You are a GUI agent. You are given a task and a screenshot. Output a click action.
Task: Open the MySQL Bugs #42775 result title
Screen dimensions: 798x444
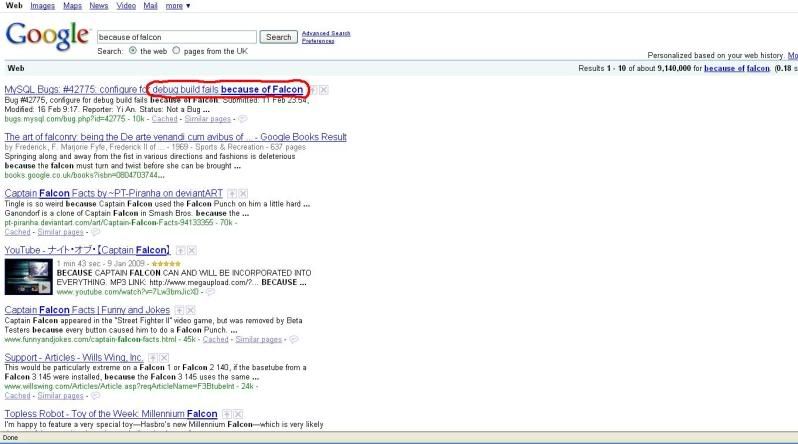(x=154, y=90)
